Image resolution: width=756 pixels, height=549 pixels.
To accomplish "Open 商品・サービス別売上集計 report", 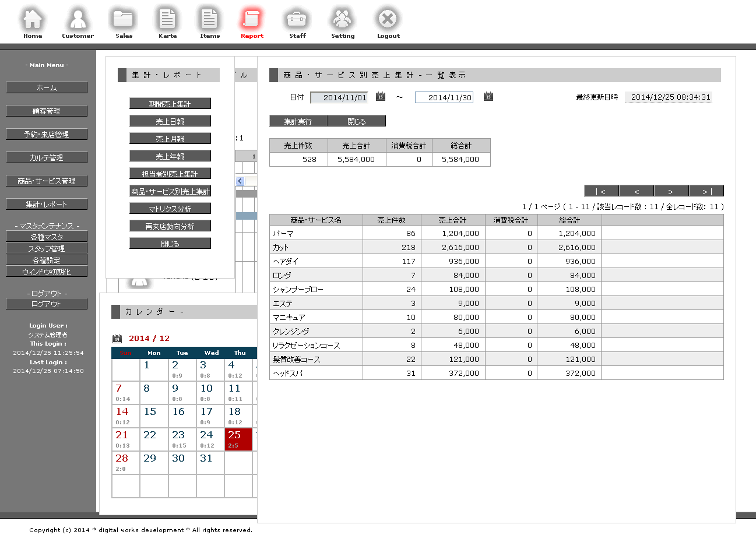I will tap(170, 191).
